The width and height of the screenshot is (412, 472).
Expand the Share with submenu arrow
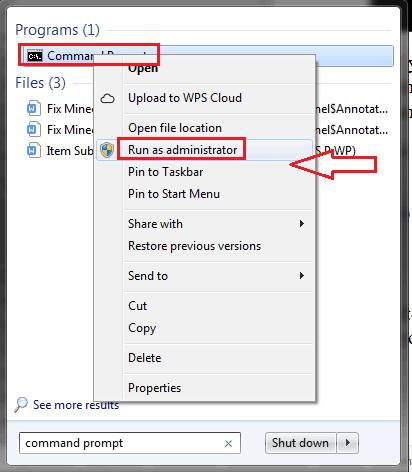(x=302, y=224)
